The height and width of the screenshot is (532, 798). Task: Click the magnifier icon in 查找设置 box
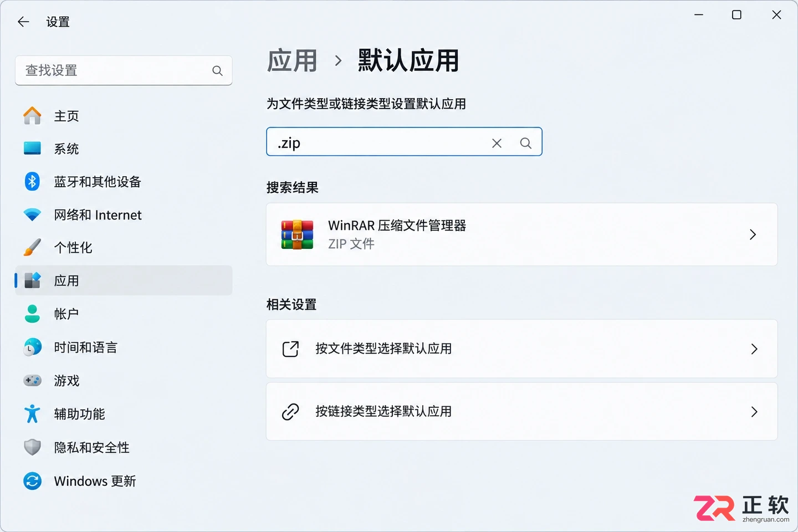click(217, 71)
